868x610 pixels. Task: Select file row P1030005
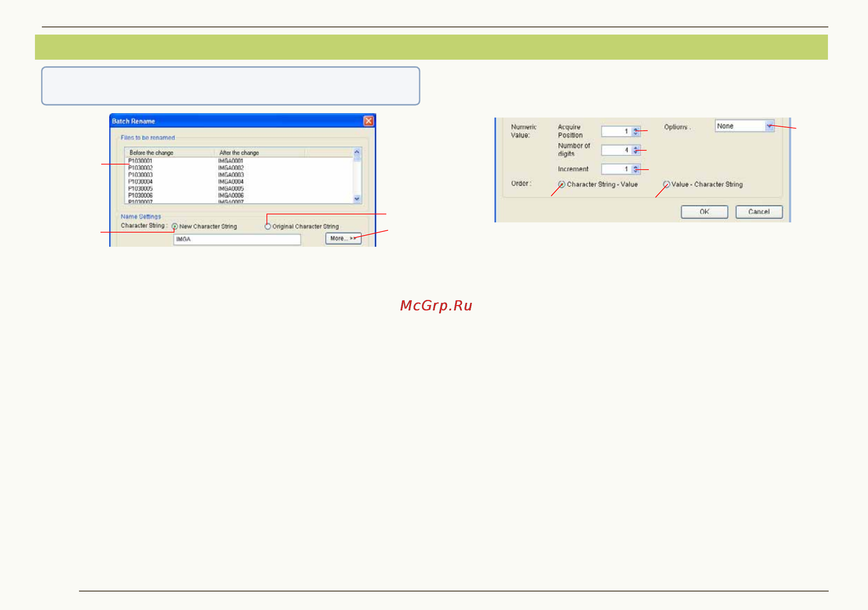(x=140, y=189)
